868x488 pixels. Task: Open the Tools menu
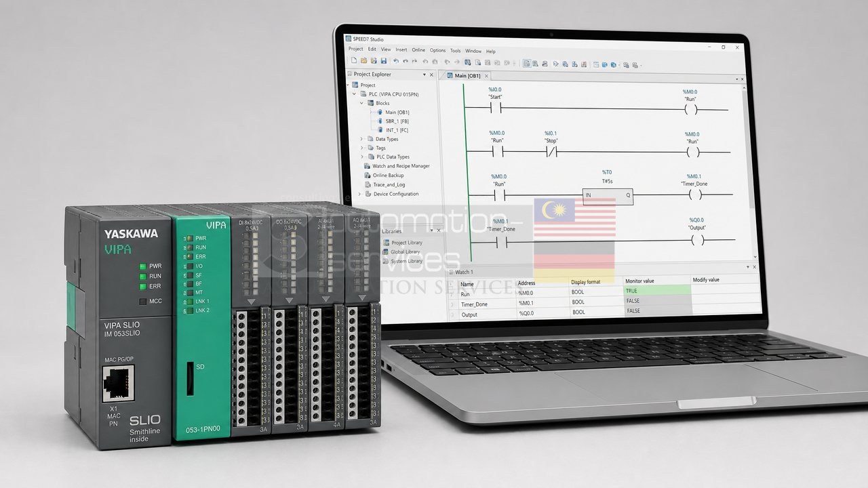point(456,51)
